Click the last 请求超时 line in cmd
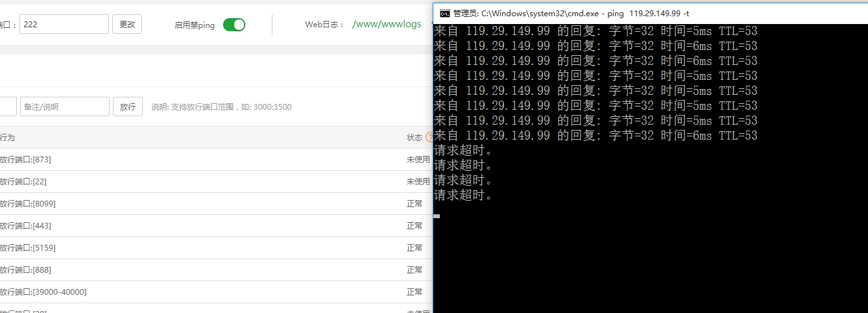Screen dimensions: 868x313 (463, 195)
